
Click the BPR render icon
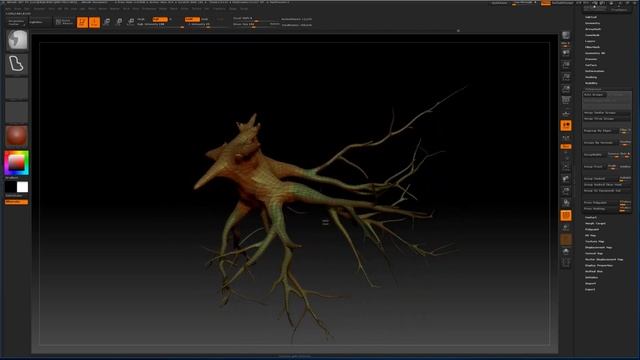click(566, 36)
